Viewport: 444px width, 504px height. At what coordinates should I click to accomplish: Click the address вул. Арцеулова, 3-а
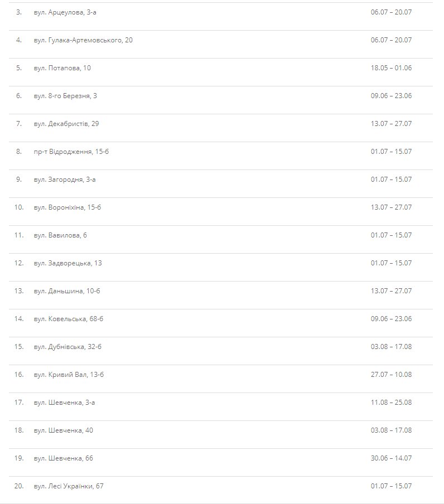click(x=65, y=12)
